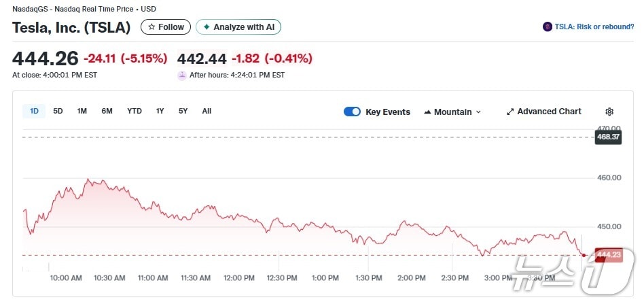Select the 6M range tab
This screenshot has width=644, height=304.
107,111
